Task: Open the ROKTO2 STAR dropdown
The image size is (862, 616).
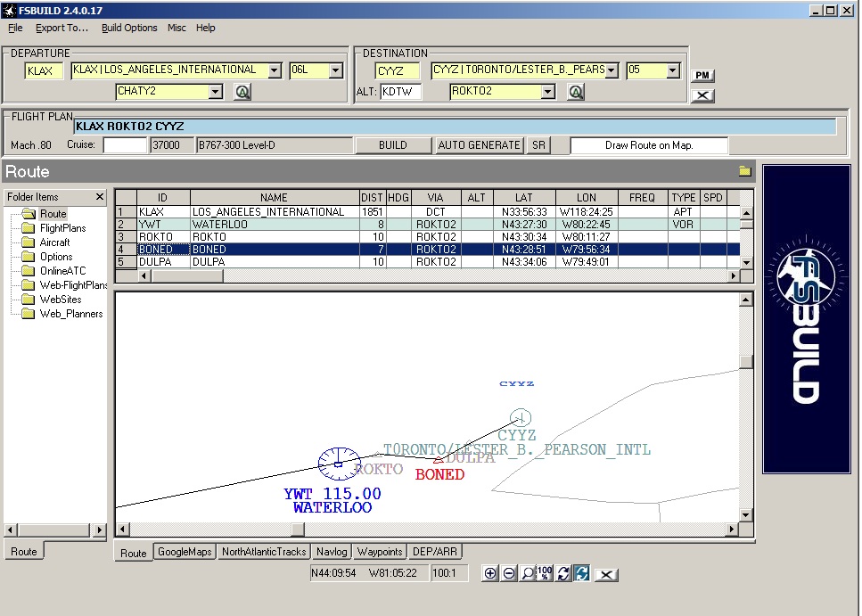Action: pyautogui.click(x=548, y=91)
